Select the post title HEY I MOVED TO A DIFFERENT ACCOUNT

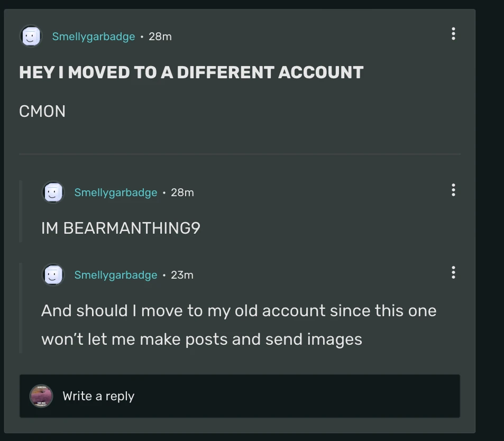coord(191,72)
